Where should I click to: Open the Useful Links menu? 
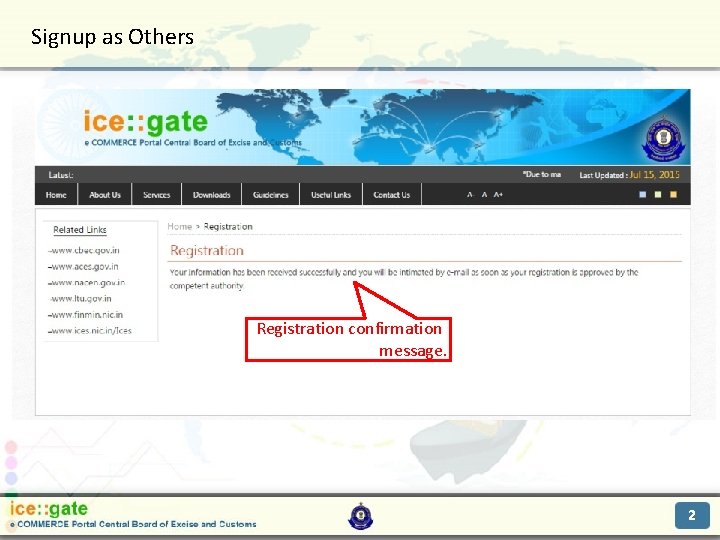[x=331, y=195]
